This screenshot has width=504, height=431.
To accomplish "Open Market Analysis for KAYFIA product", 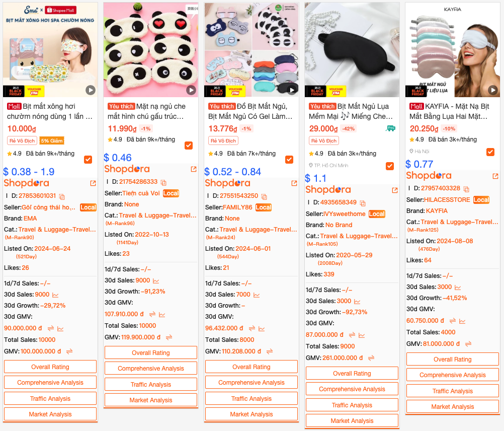I will 453,406.
